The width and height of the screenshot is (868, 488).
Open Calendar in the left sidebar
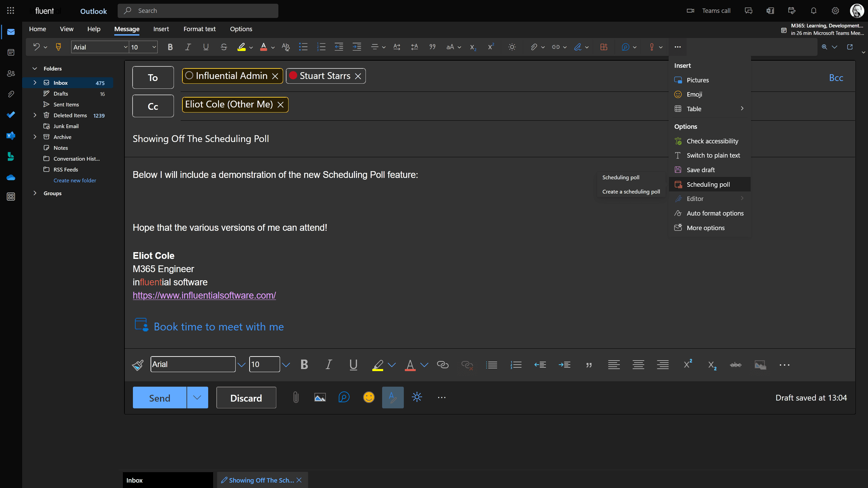(x=11, y=53)
